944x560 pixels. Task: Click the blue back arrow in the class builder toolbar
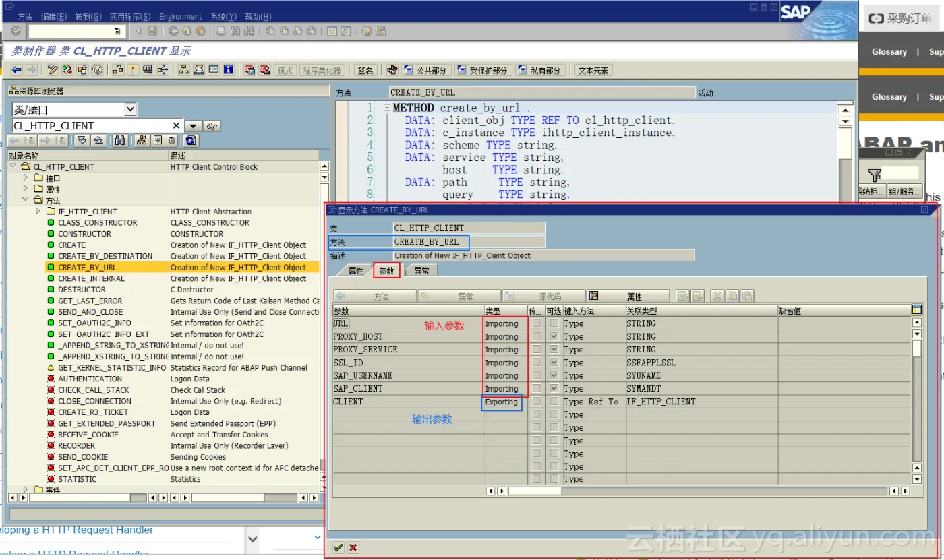[x=16, y=70]
